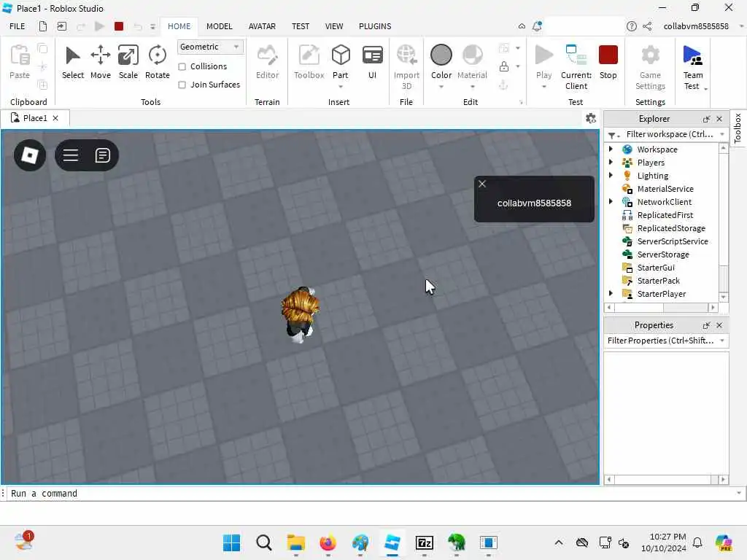This screenshot has height=560, width=747.
Task: Click the Explorer vertical scrollbar
Action: click(x=723, y=222)
